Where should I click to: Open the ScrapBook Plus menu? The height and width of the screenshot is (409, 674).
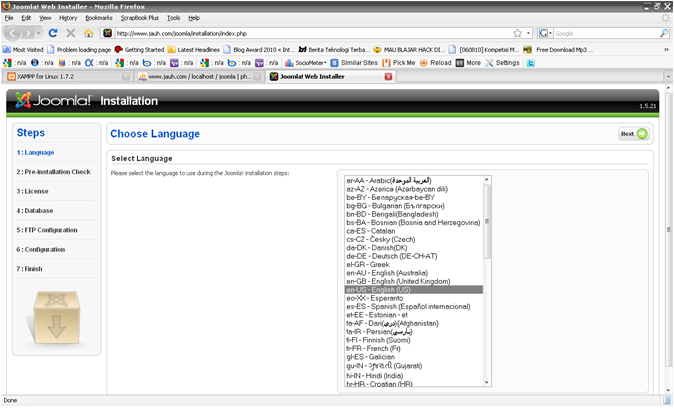click(139, 18)
